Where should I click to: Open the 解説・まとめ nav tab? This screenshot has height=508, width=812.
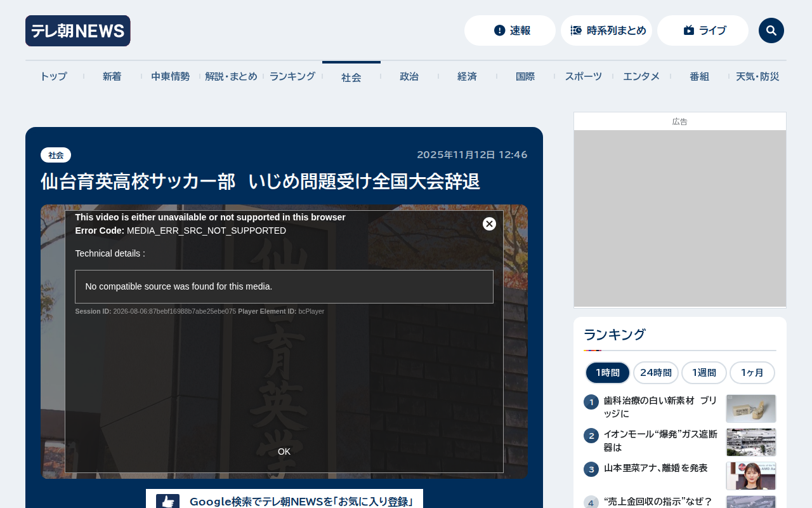click(231, 76)
